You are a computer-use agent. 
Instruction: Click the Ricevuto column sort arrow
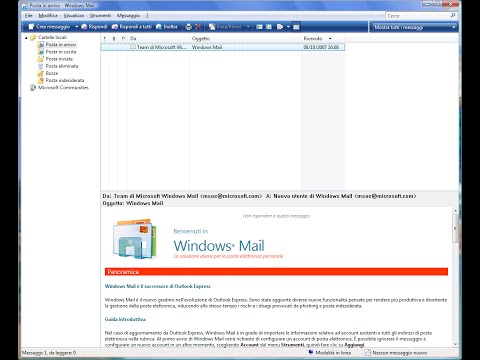[x=330, y=39]
